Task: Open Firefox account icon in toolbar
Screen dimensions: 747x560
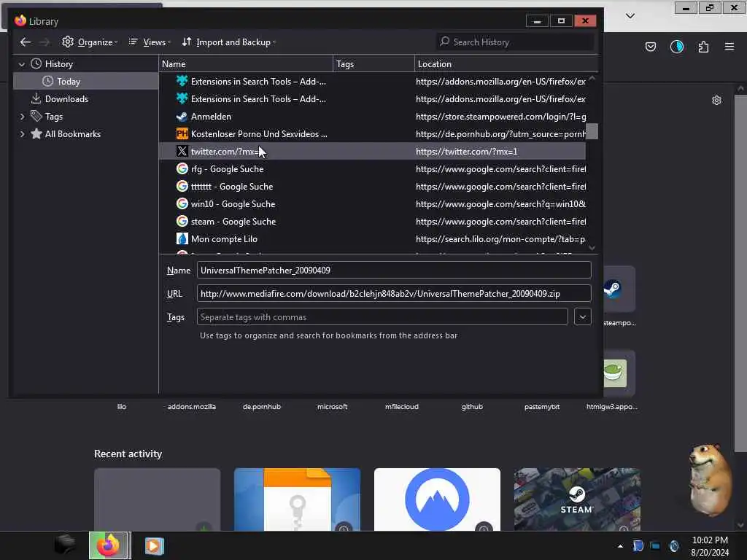Action: 676,47
